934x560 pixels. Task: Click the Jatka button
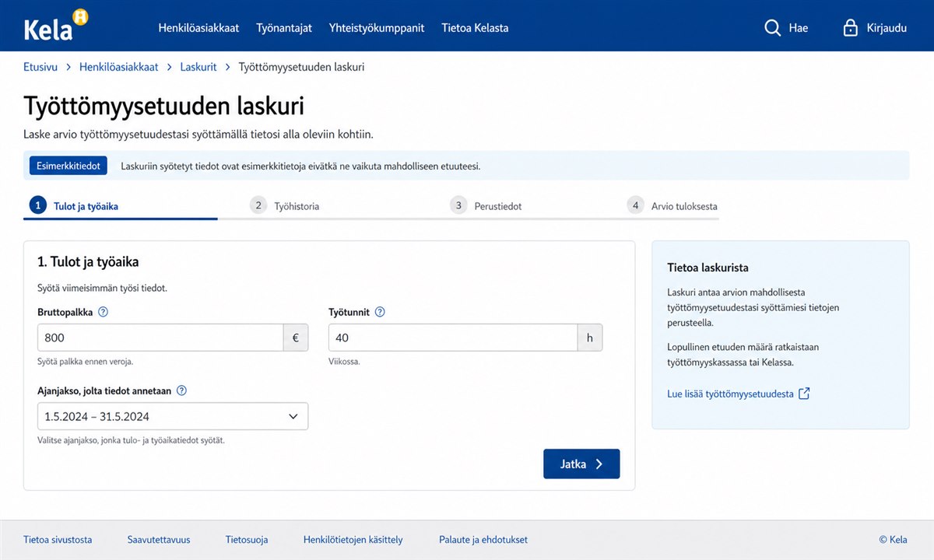[x=581, y=464]
